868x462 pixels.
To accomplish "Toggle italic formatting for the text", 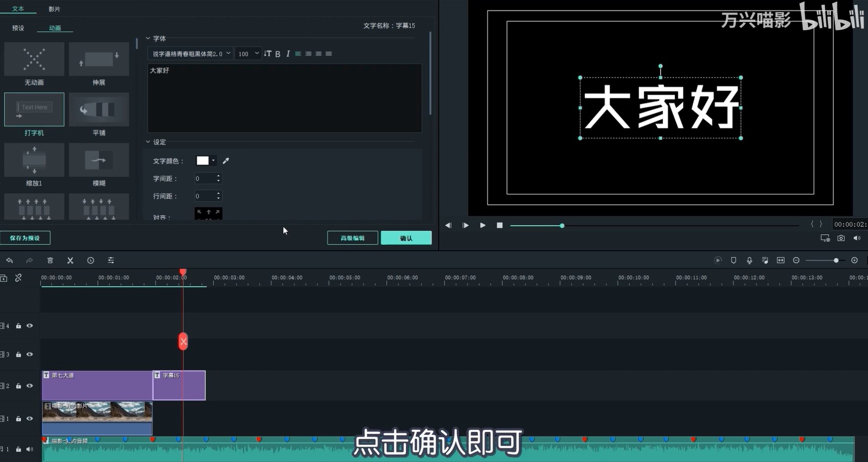I will tap(288, 53).
